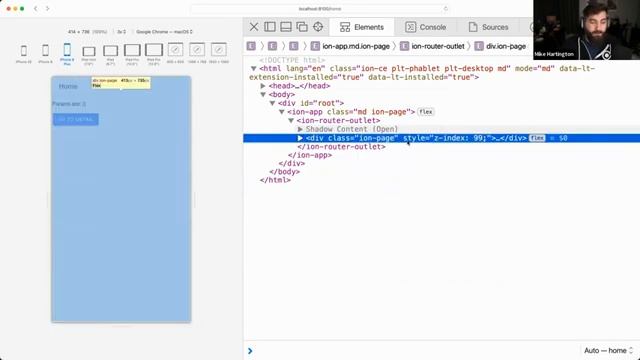Expand the Shadow Content (Open) node
640x360 pixels.
[x=300, y=129]
